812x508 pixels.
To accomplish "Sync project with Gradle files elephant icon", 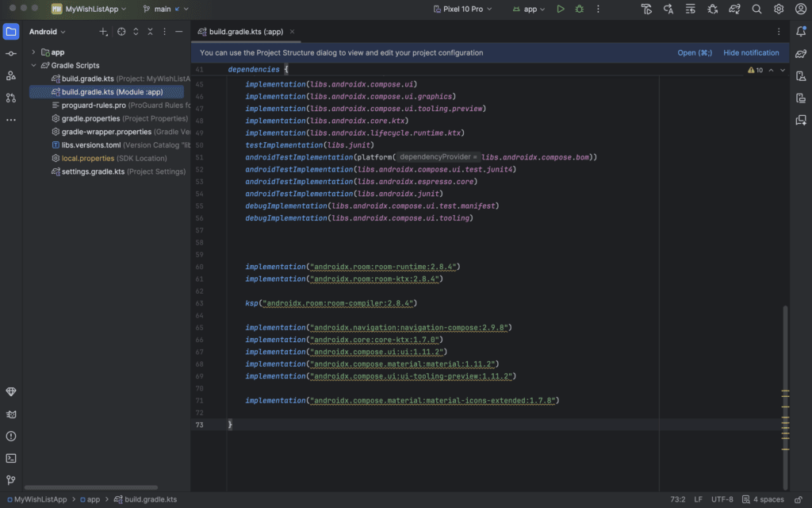I will pyautogui.click(x=734, y=9).
